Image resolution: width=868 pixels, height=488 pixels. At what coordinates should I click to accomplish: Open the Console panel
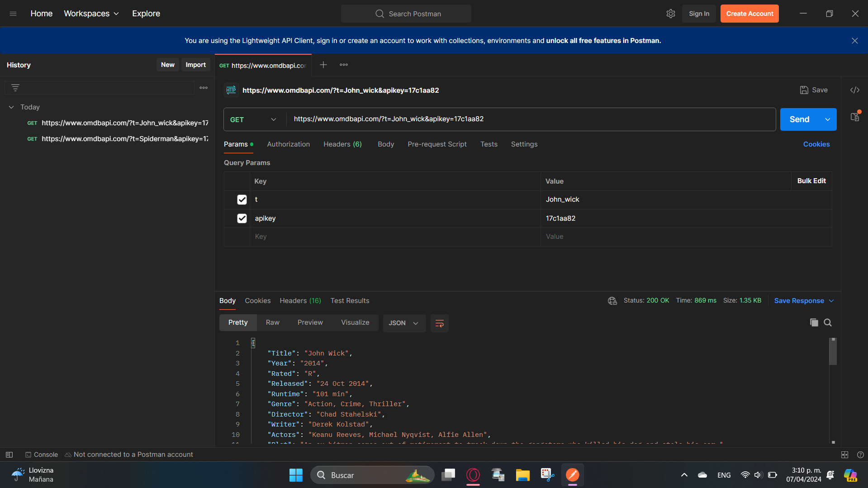pos(42,455)
